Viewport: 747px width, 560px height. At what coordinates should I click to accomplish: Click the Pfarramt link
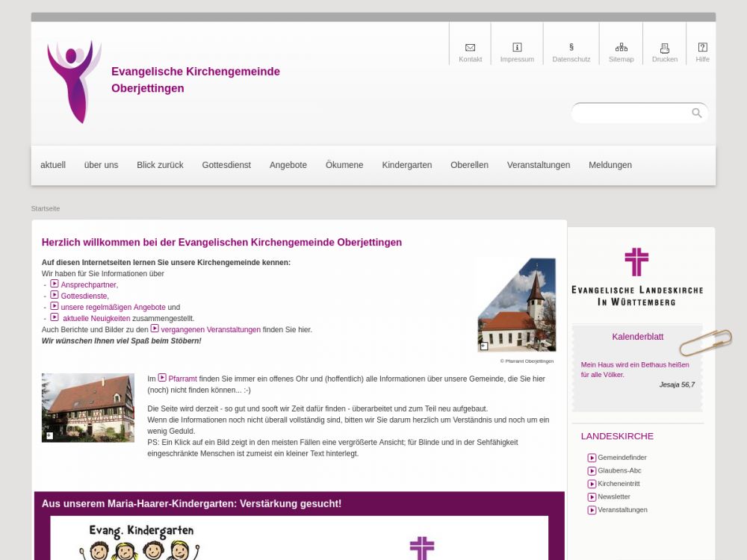[182, 379]
